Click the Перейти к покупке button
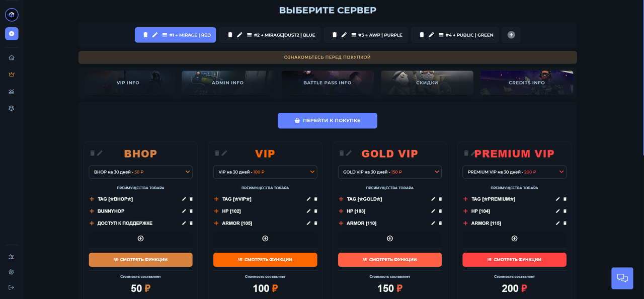644x299 pixels. coord(328,121)
